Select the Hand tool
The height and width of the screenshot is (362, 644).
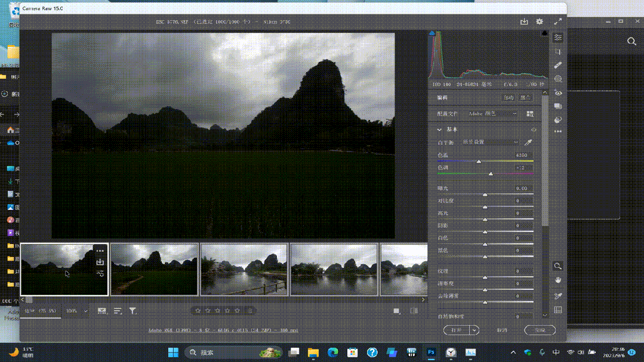coord(558,280)
